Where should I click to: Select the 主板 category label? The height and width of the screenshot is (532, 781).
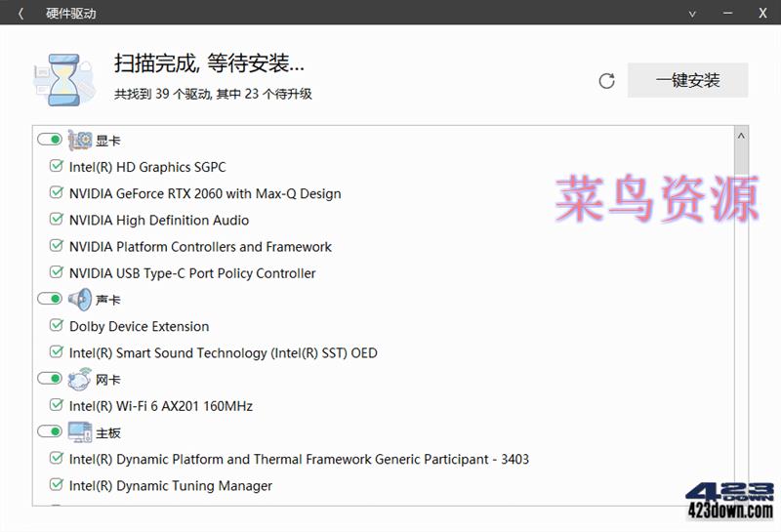tap(108, 432)
